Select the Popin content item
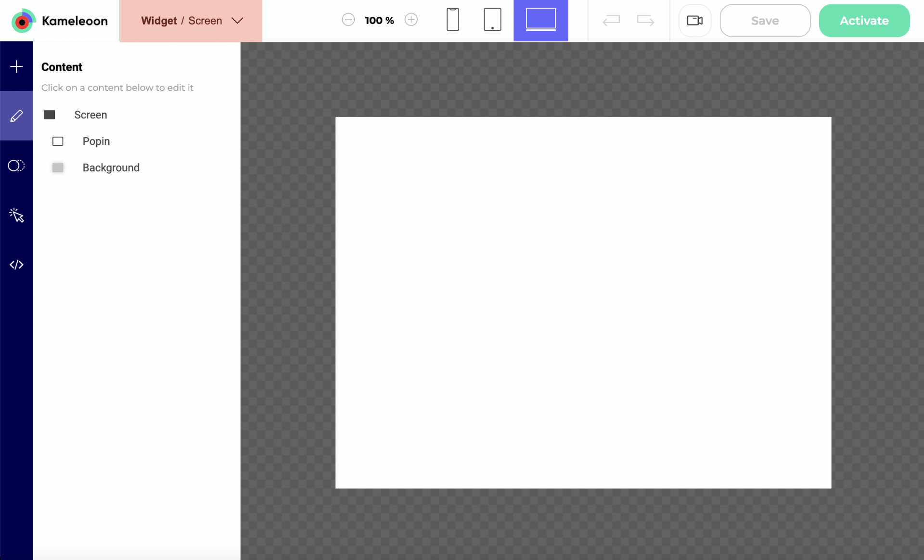This screenshot has height=560, width=924. click(x=96, y=141)
